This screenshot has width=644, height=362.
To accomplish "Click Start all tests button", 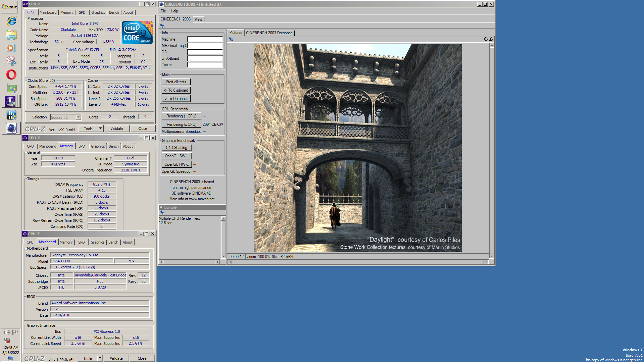I will pos(176,82).
